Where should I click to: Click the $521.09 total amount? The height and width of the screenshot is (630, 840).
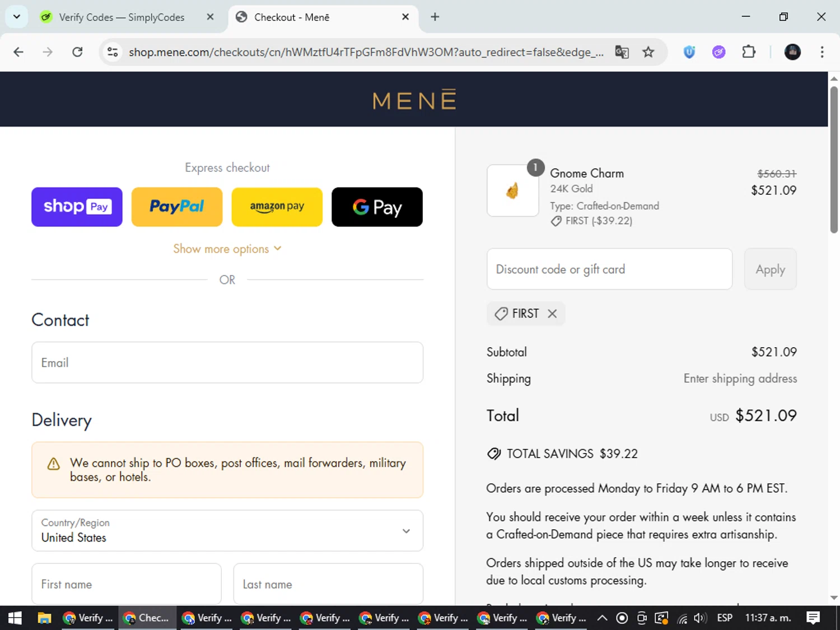click(x=766, y=416)
